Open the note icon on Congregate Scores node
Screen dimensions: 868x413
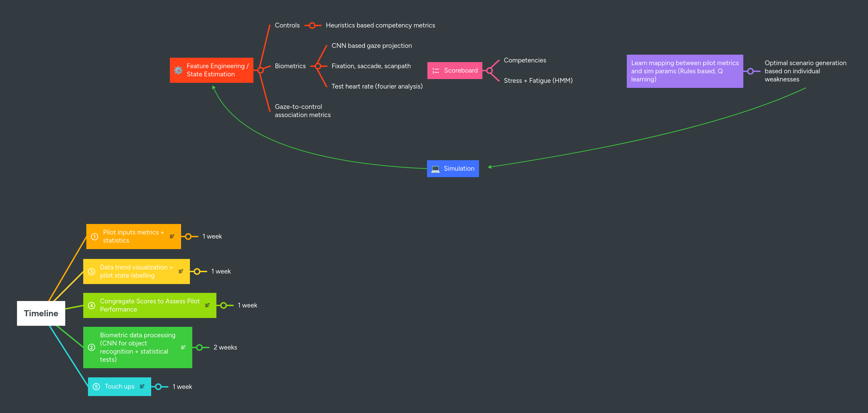coord(207,305)
